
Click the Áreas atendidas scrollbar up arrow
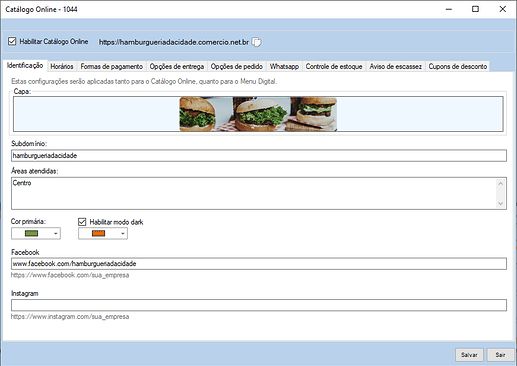tap(501, 183)
